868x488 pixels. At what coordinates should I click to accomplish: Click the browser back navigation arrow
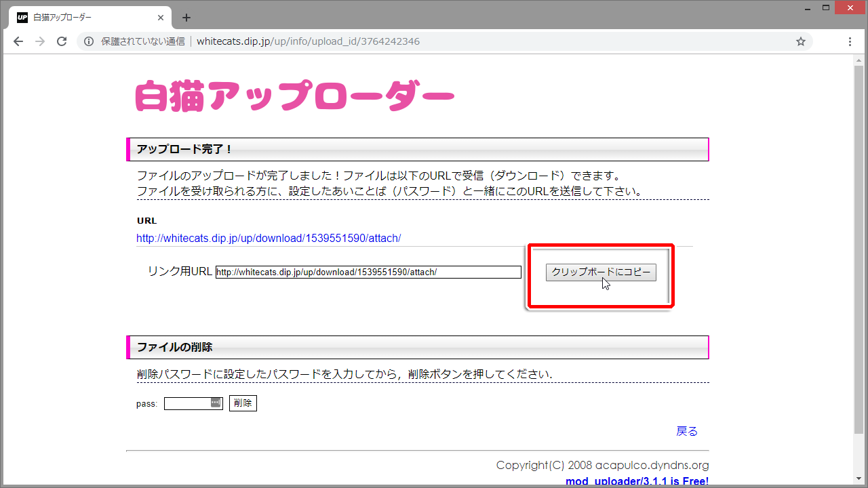(18, 41)
